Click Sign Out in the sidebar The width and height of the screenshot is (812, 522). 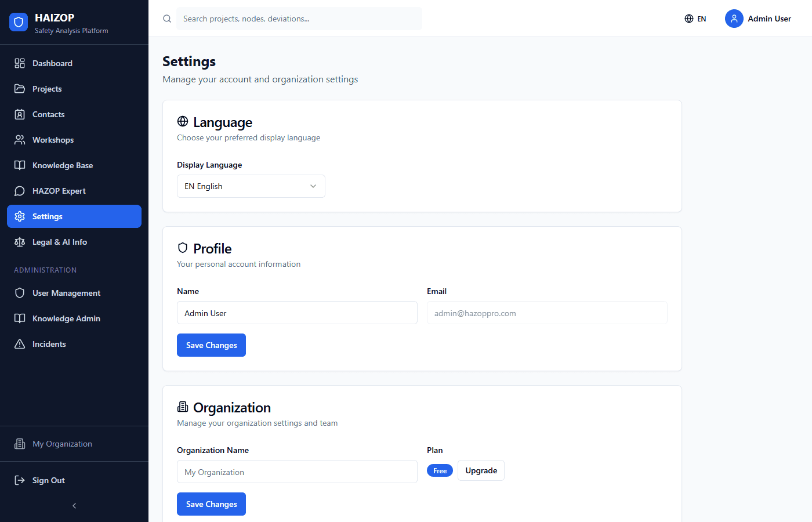[49, 480]
